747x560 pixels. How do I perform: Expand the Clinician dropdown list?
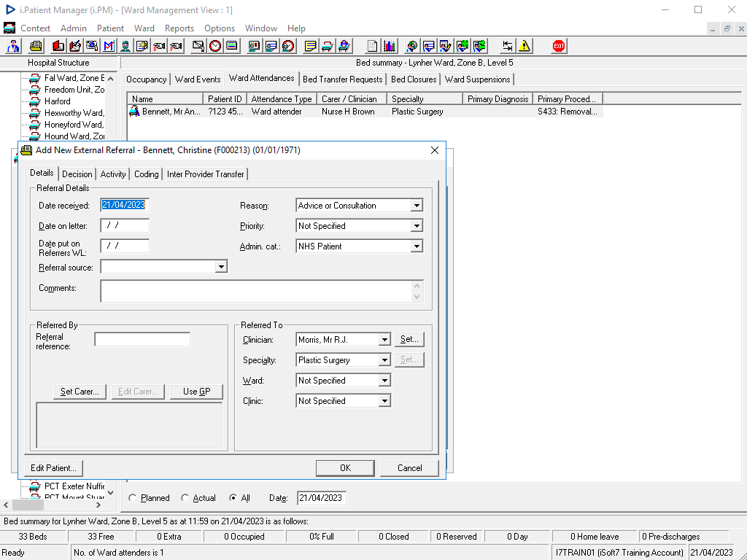384,340
